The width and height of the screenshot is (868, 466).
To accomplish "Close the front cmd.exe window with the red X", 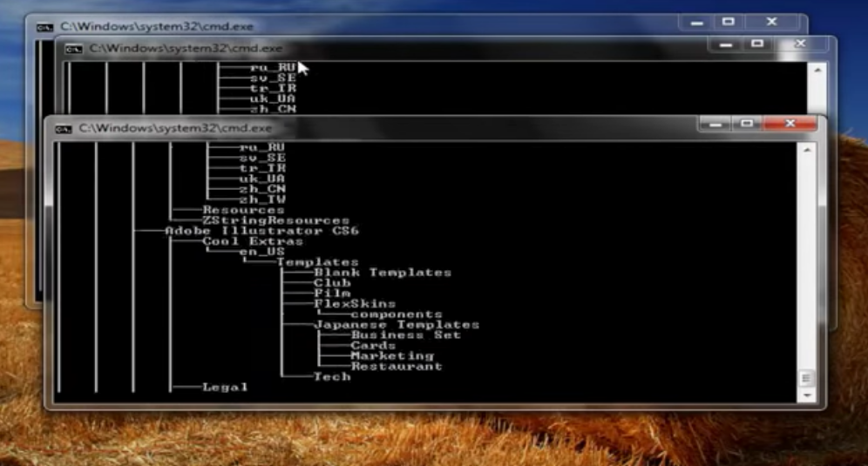I will click(x=790, y=124).
